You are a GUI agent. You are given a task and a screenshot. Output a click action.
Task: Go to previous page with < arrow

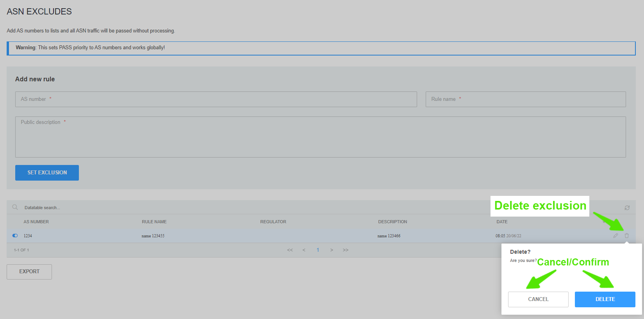[304, 250]
